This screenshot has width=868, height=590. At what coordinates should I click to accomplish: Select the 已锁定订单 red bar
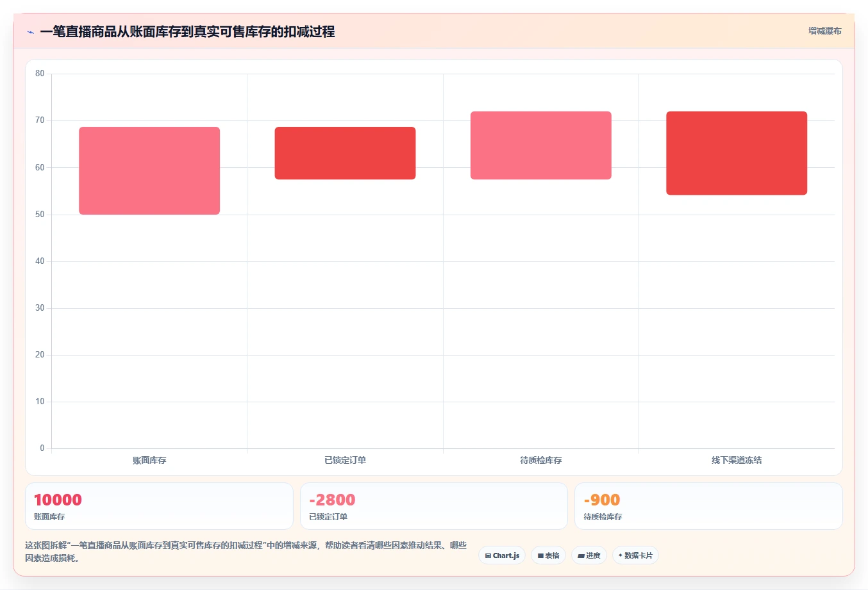click(345, 153)
